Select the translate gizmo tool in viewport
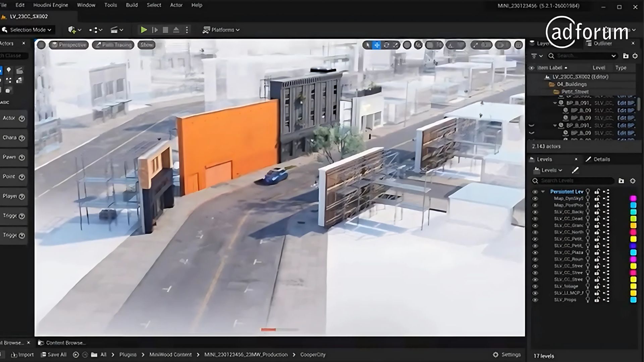 pyautogui.click(x=377, y=45)
